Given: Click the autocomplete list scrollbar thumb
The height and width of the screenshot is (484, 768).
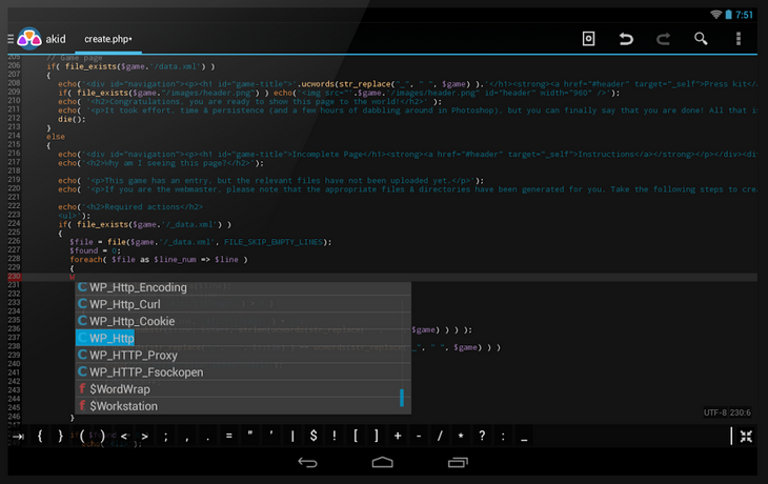Looking at the screenshot, I should coord(402,397).
